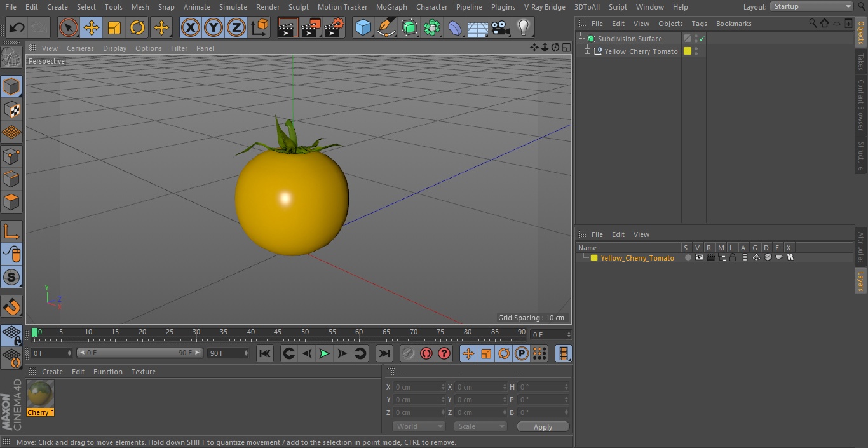
Task: Click the X position input field
Action: [419, 387]
